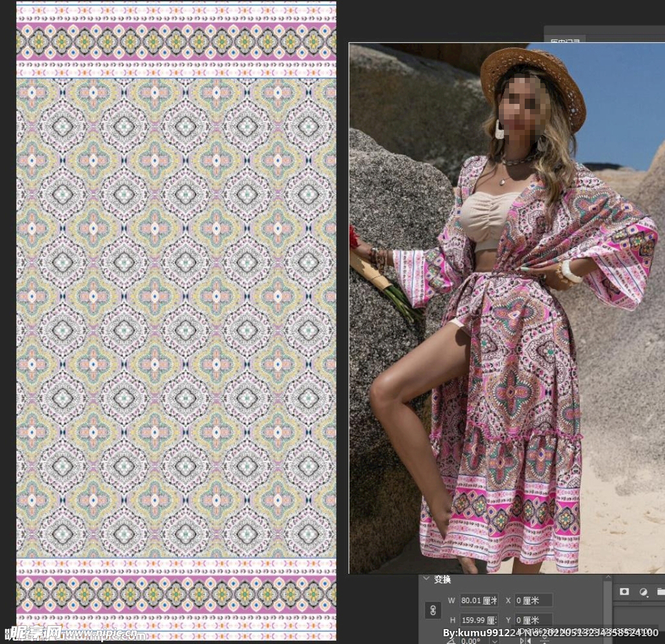The height and width of the screenshot is (644, 665).
Task: Create a new adjustment layer
Action: click(x=644, y=591)
